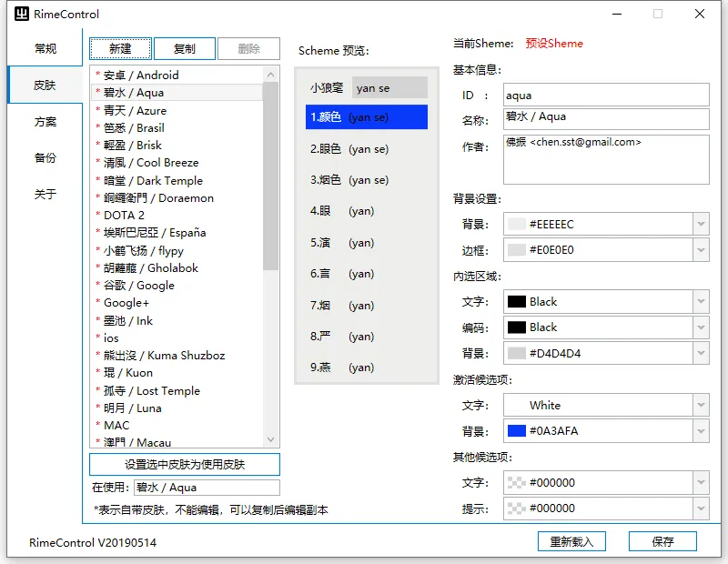Expand the 激活候选项 文字 White dropdown
This screenshot has width=728, height=564.
[x=700, y=405]
